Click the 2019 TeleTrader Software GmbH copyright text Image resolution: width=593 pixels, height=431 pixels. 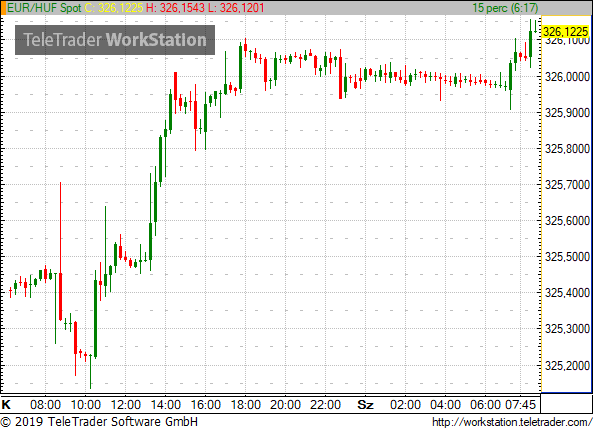(99, 422)
